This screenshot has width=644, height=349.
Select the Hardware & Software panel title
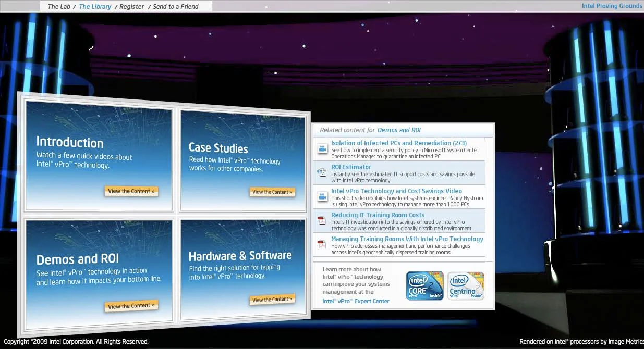pyautogui.click(x=240, y=256)
